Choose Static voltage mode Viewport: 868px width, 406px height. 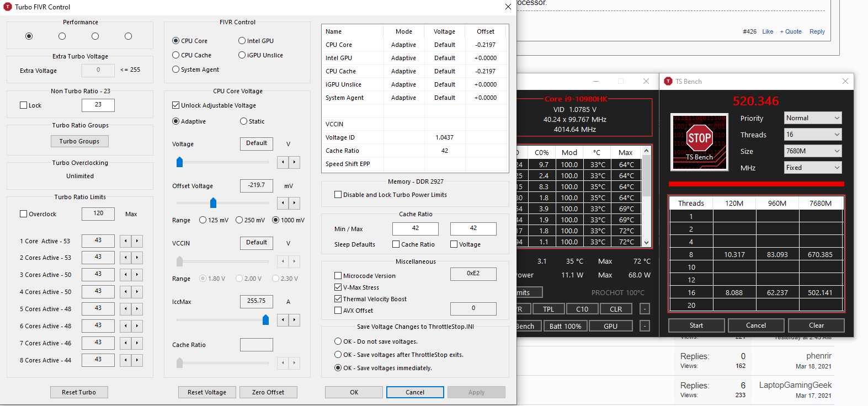pos(252,121)
